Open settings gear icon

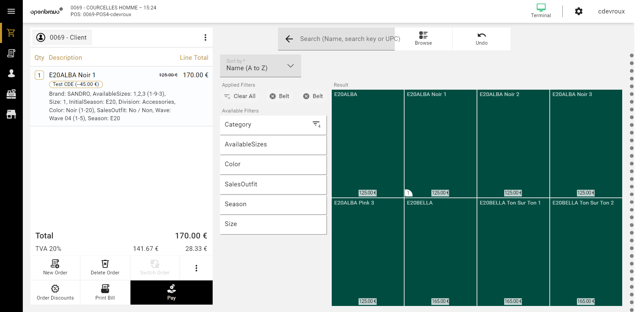point(579,11)
